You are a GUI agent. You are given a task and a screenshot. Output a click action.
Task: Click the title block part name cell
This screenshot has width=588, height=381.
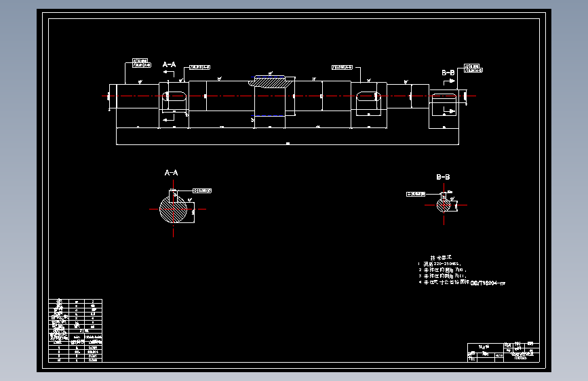[x=484, y=347]
